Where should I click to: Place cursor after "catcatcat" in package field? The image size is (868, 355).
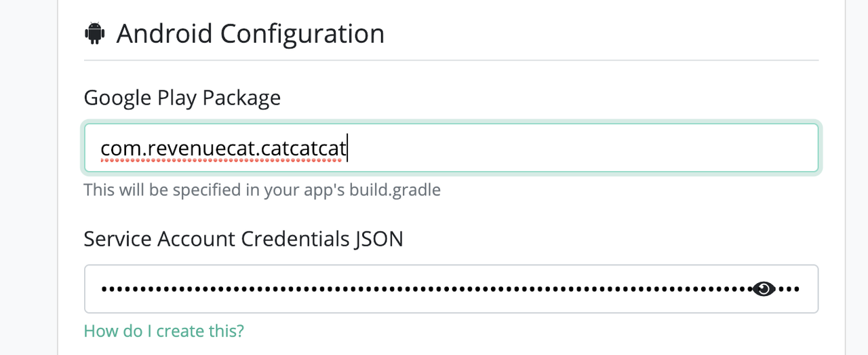[348, 148]
